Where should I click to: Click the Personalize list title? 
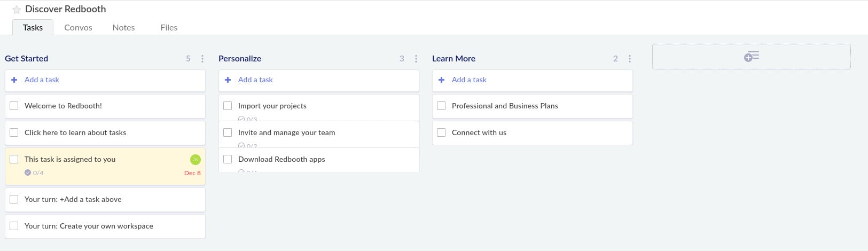pos(240,59)
